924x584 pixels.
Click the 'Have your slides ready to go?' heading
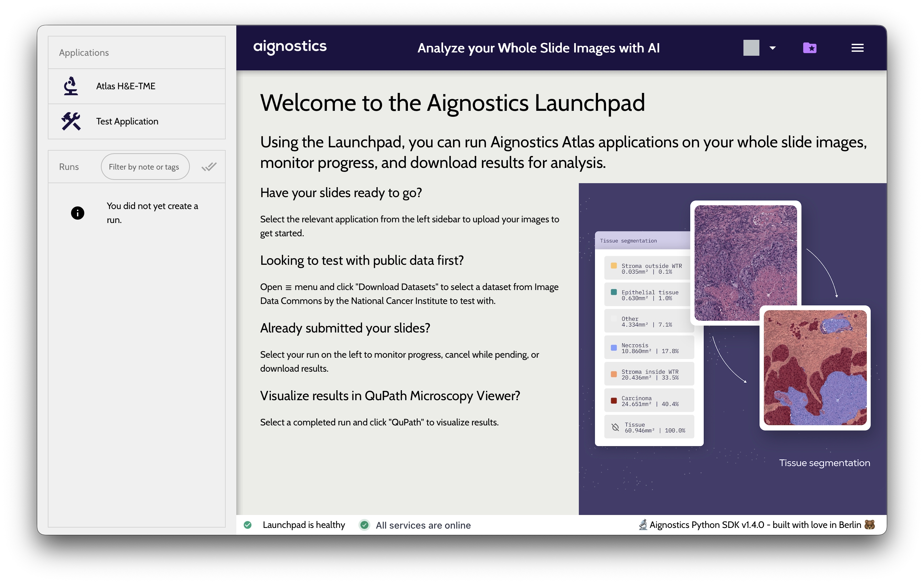(x=341, y=192)
